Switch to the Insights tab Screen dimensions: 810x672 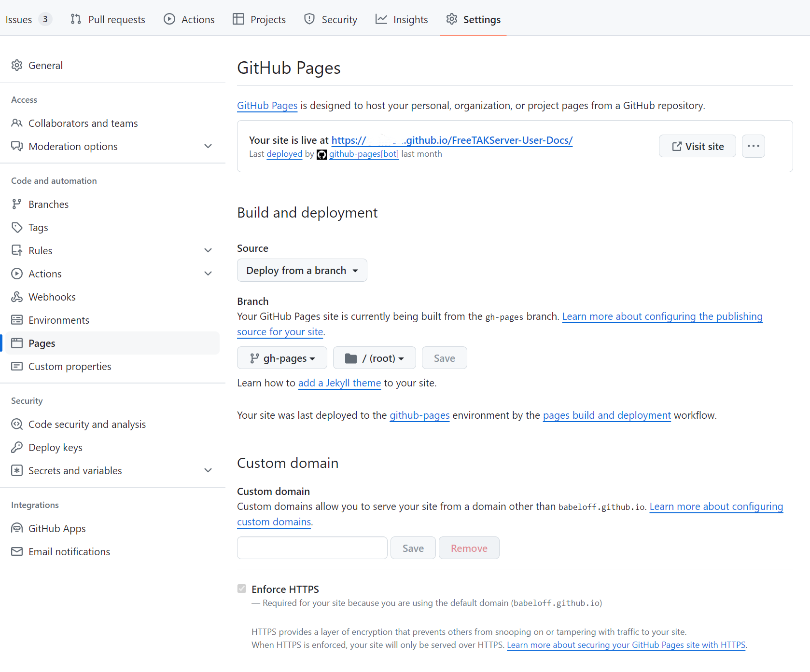[402, 19]
